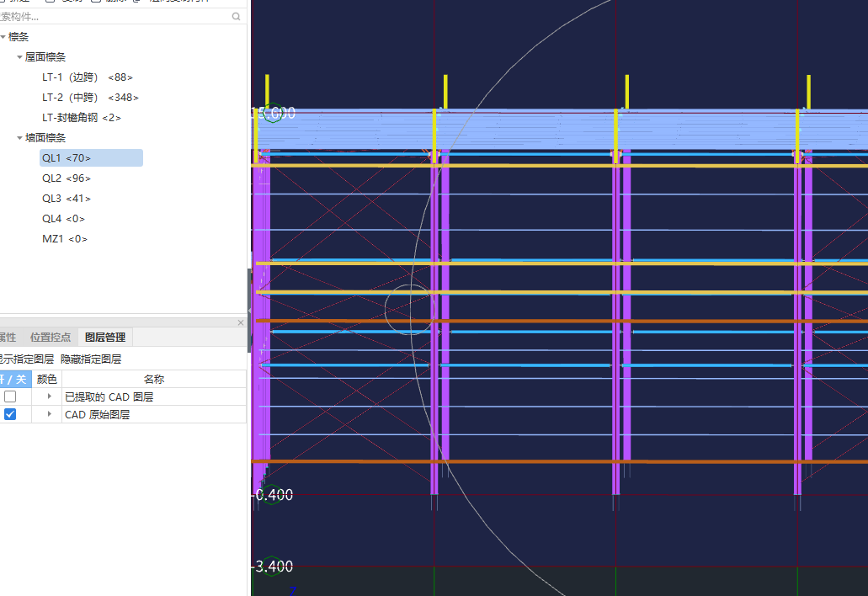Select the MZ1 <0> component
This screenshot has height=596, width=868.
[65, 238]
